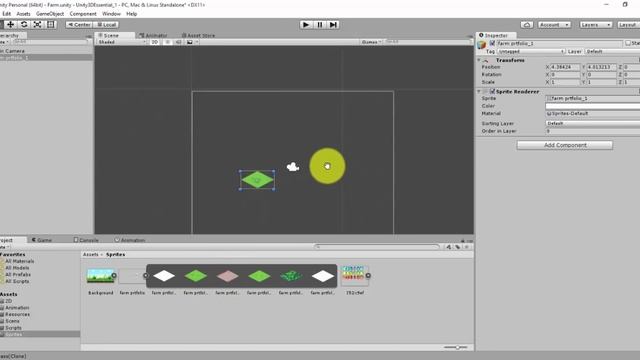Switch to the Animation tab
Viewport: 640px width, 360px height.
click(x=130, y=240)
